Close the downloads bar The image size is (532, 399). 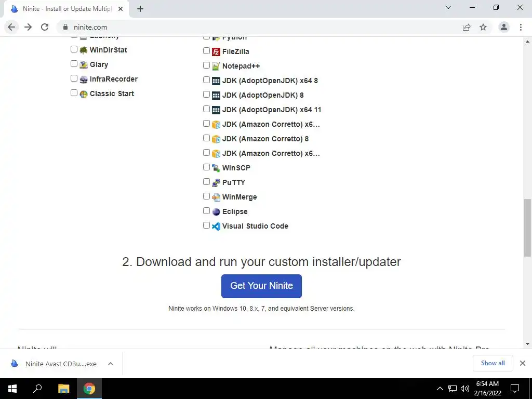[x=523, y=363]
